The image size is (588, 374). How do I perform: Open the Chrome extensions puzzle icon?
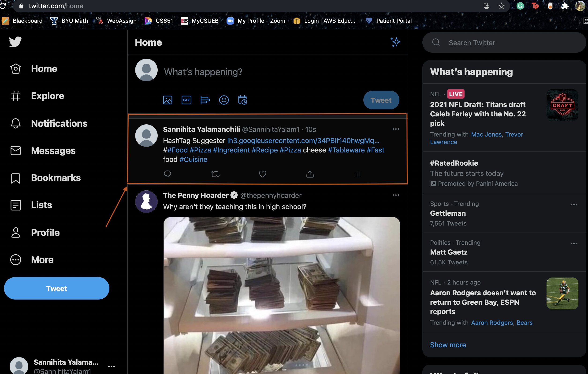tap(565, 6)
